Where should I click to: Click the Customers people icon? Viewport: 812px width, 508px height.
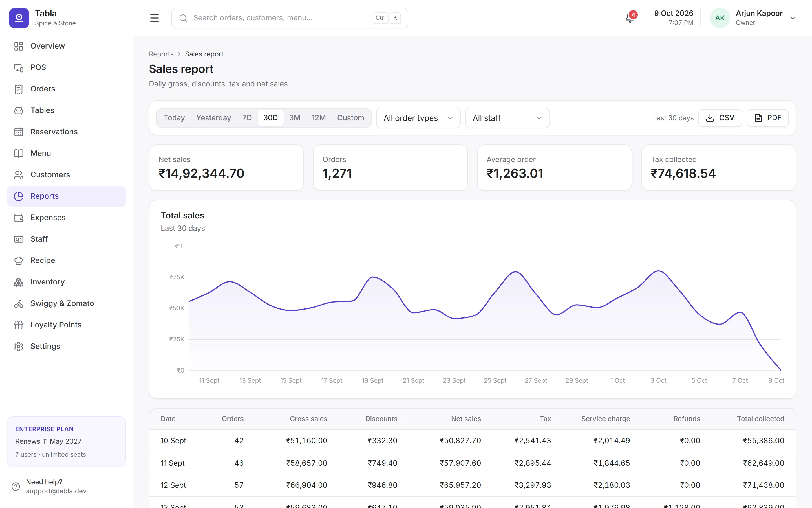click(18, 175)
